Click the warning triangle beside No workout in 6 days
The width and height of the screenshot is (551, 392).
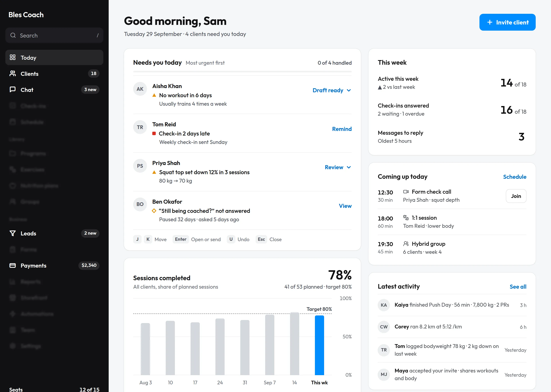click(x=154, y=95)
